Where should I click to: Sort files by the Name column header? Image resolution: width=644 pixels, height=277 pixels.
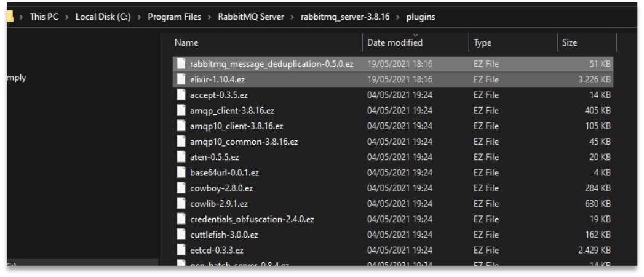[186, 42]
